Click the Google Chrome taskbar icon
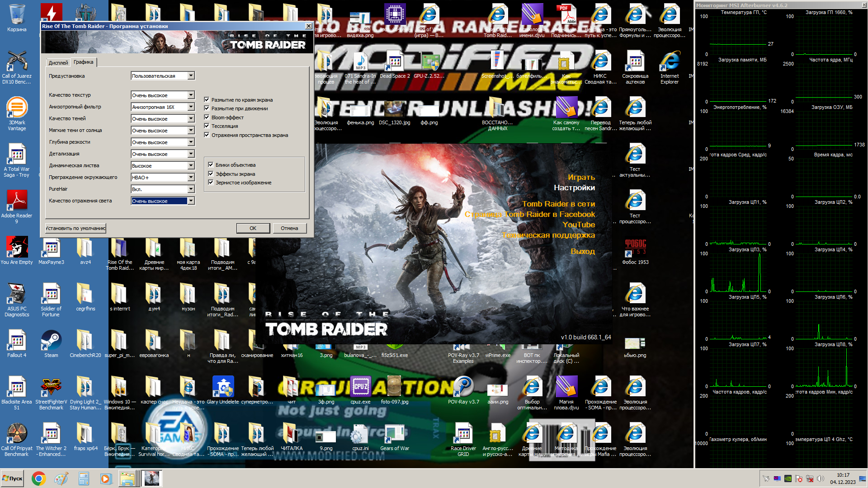868x488 pixels. [x=39, y=479]
